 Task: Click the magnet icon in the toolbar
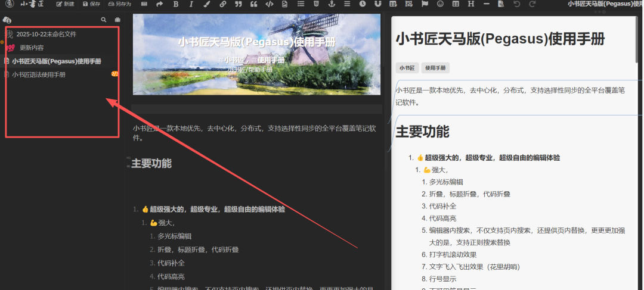click(377, 4)
